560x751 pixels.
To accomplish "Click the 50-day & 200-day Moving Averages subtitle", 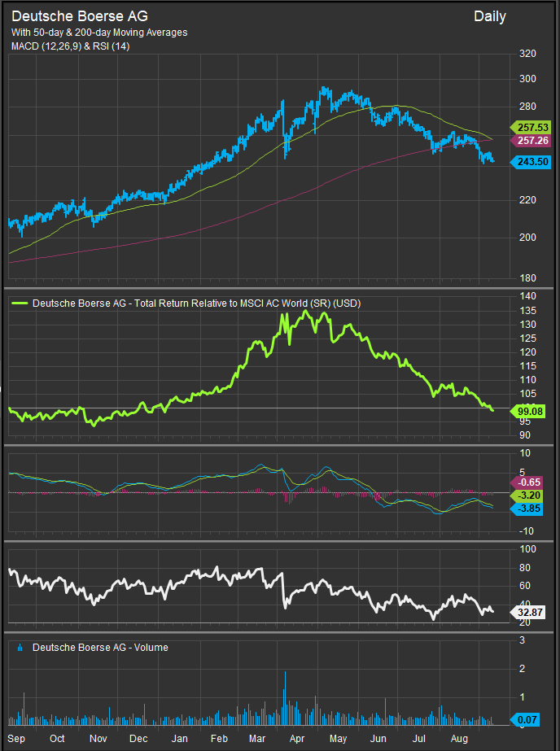I will coord(99,33).
